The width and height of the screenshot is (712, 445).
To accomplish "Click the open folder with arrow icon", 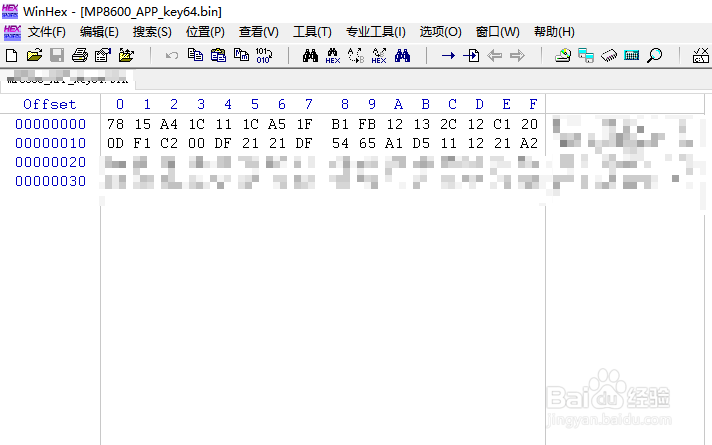I will click(x=126, y=55).
